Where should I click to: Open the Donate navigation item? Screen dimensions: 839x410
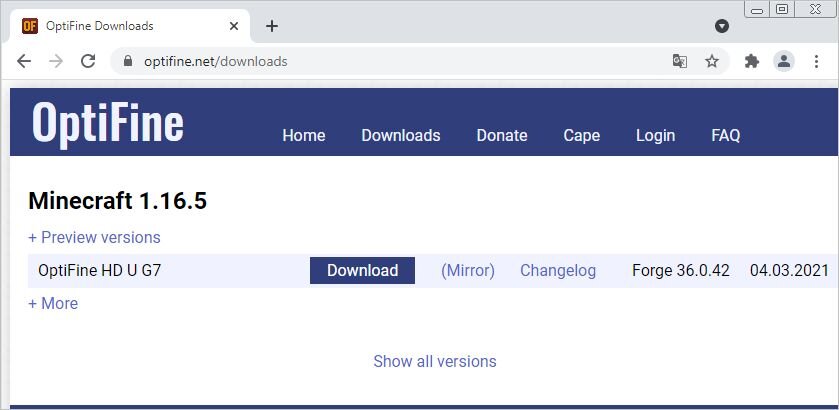pos(502,135)
